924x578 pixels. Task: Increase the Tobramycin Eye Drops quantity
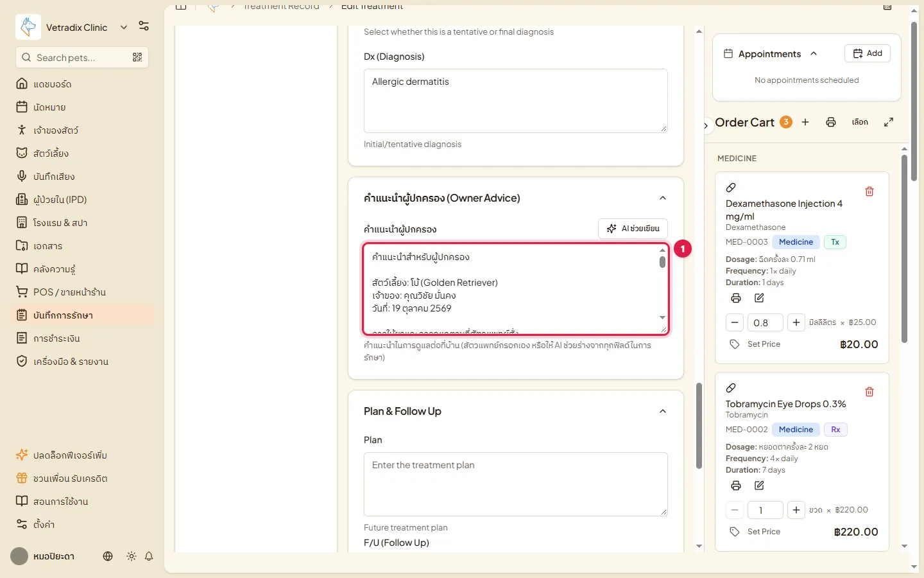[796, 510]
